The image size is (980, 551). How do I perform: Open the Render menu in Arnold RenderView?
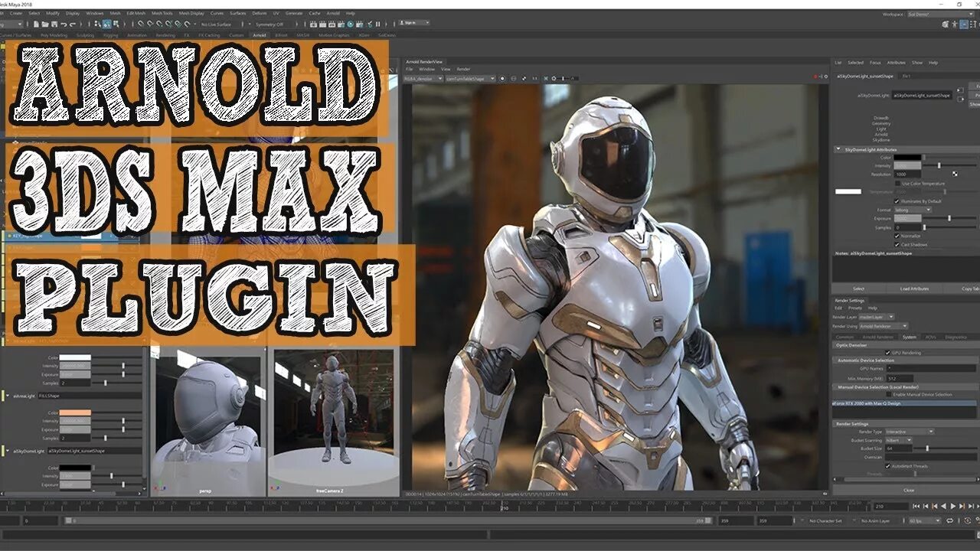[x=463, y=69]
